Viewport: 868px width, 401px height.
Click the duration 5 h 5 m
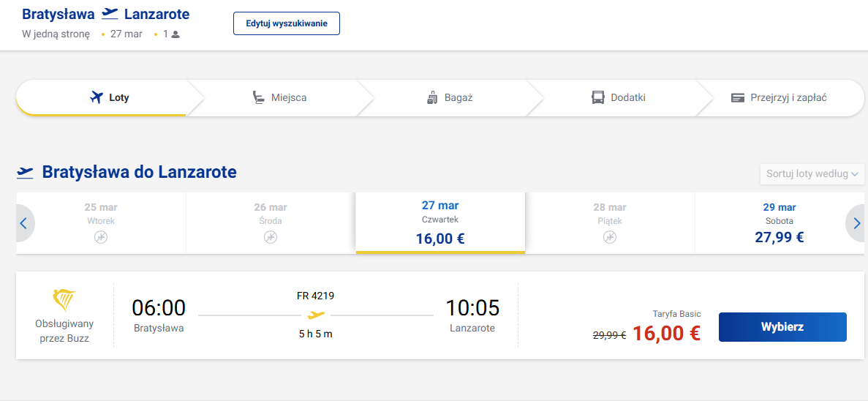click(x=315, y=334)
